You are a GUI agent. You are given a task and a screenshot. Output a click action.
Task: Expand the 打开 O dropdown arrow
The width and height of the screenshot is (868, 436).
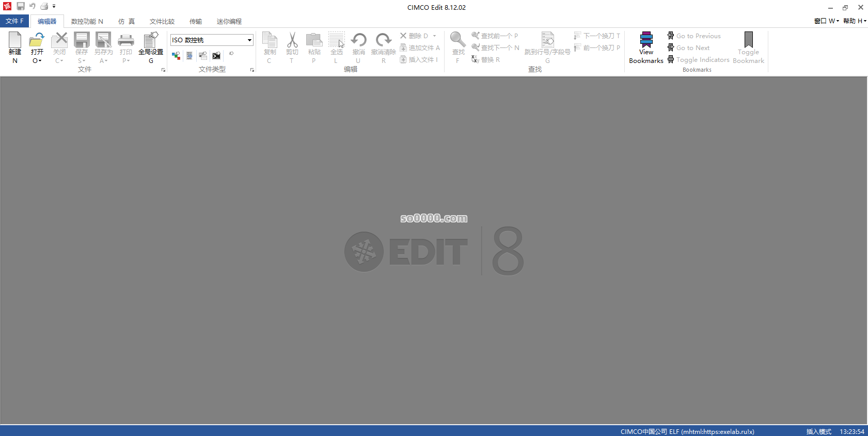coord(40,61)
